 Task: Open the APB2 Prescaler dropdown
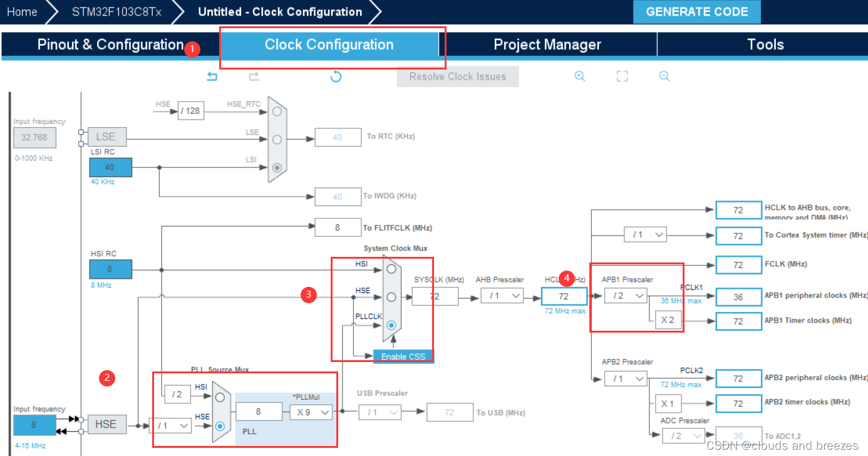(x=626, y=378)
